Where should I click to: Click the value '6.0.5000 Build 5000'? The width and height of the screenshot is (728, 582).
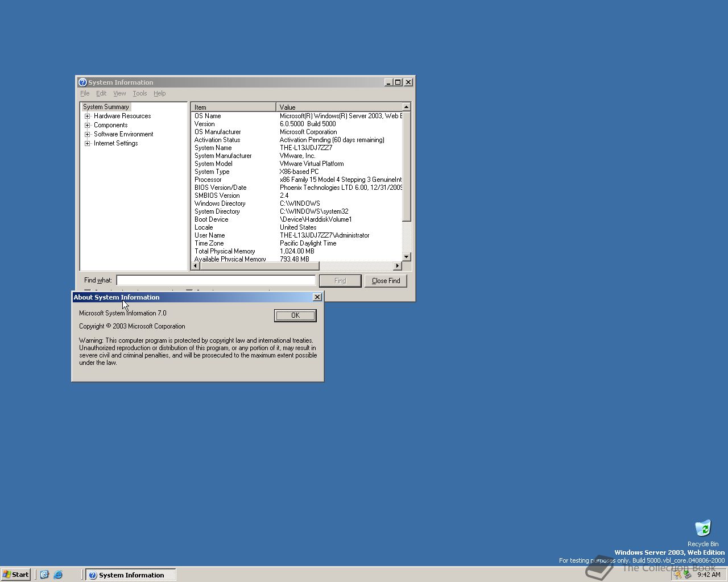pyautogui.click(x=308, y=124)
